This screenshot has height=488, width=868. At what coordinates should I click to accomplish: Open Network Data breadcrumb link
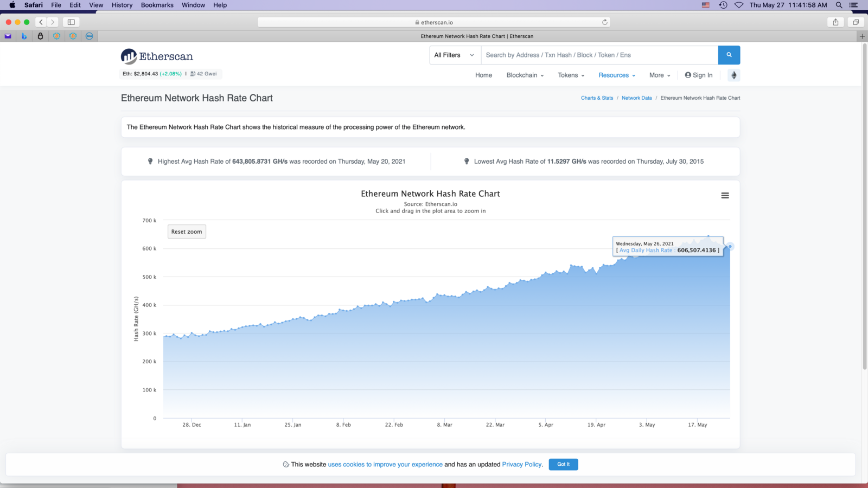(637, 98)
